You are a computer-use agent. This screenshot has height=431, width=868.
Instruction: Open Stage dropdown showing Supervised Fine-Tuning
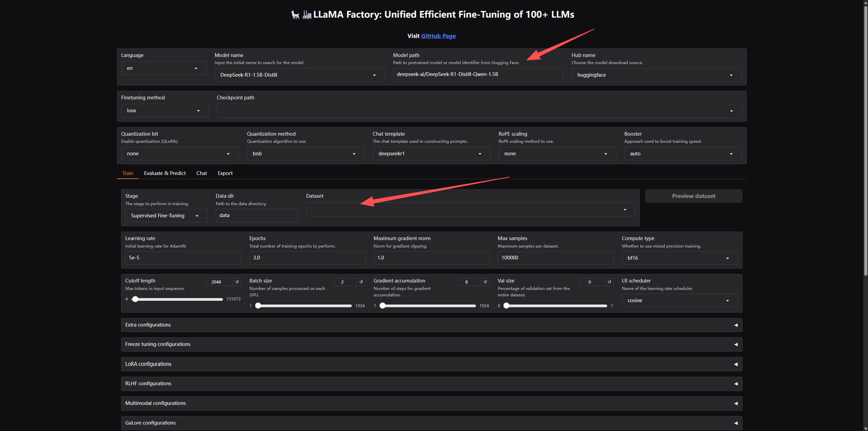click(x=166, y=216)
